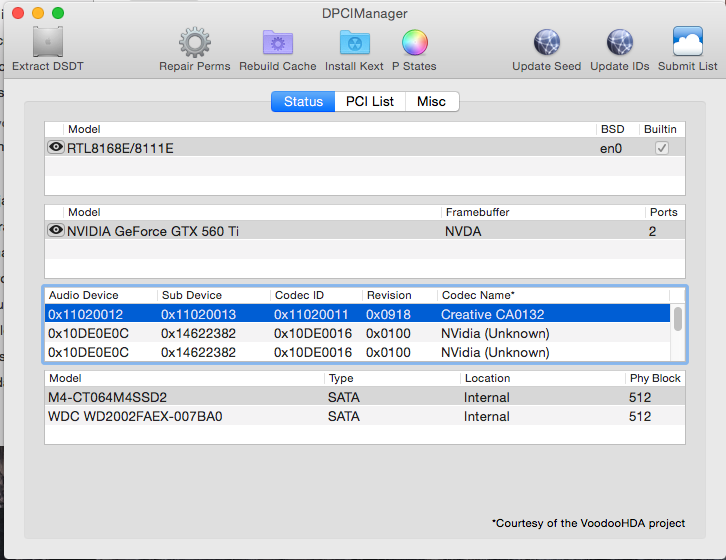
Task: Click Rebuild Cache folder icon
Action: click(x=277, y=43)
